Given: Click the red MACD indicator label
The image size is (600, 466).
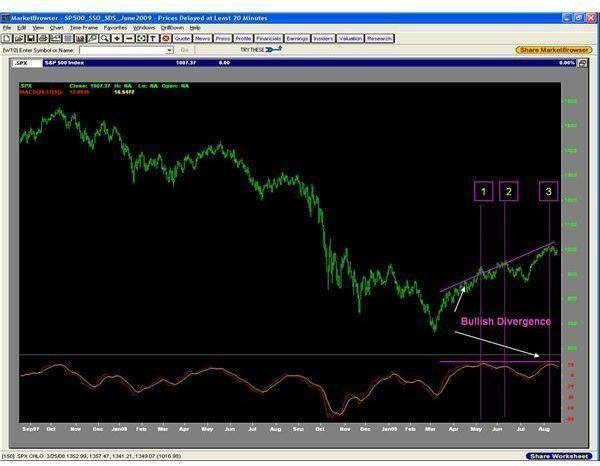Looking at the screenshot, I should (x=41, y=92).
